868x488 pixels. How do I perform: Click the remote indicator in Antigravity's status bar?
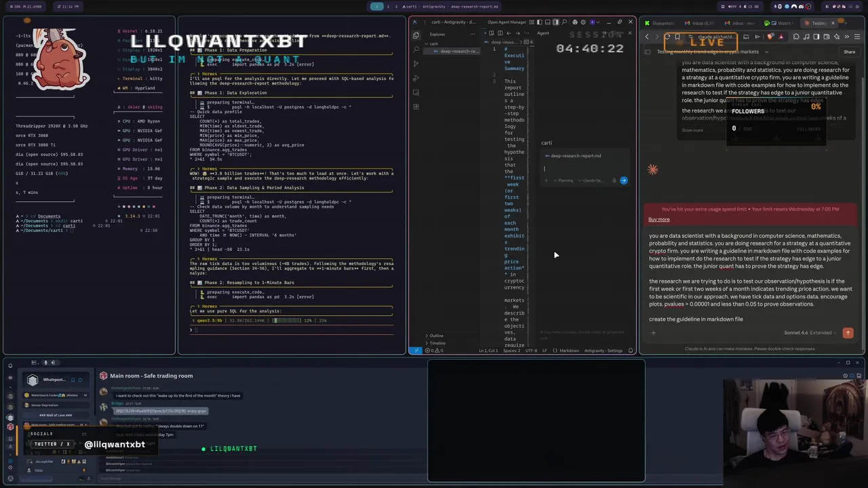(x=416, y=350)
